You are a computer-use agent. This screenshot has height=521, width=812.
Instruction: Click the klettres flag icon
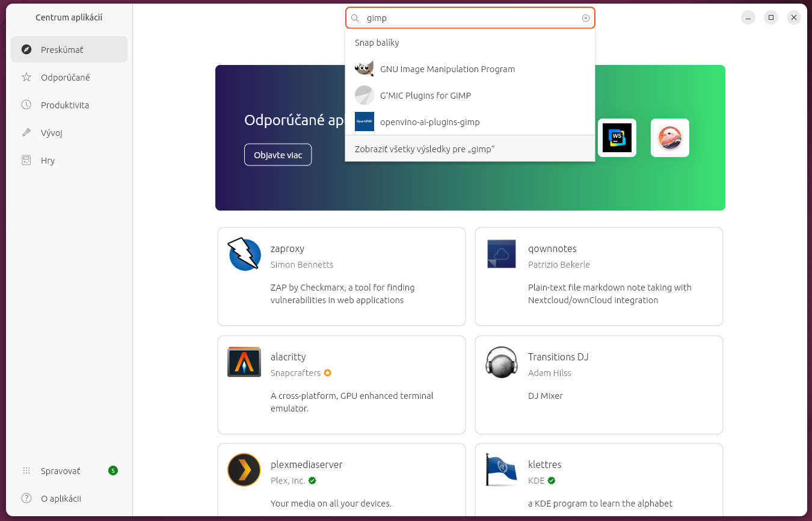coord(502,470)
